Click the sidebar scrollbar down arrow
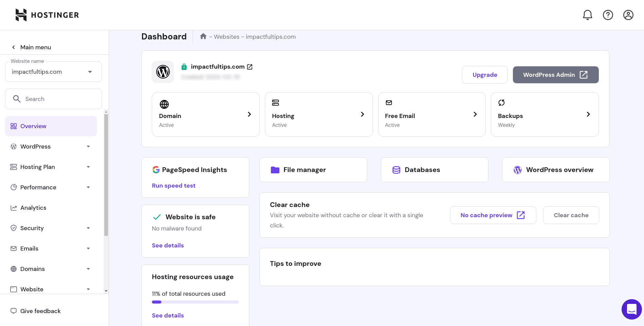 [x=106, y=291]
